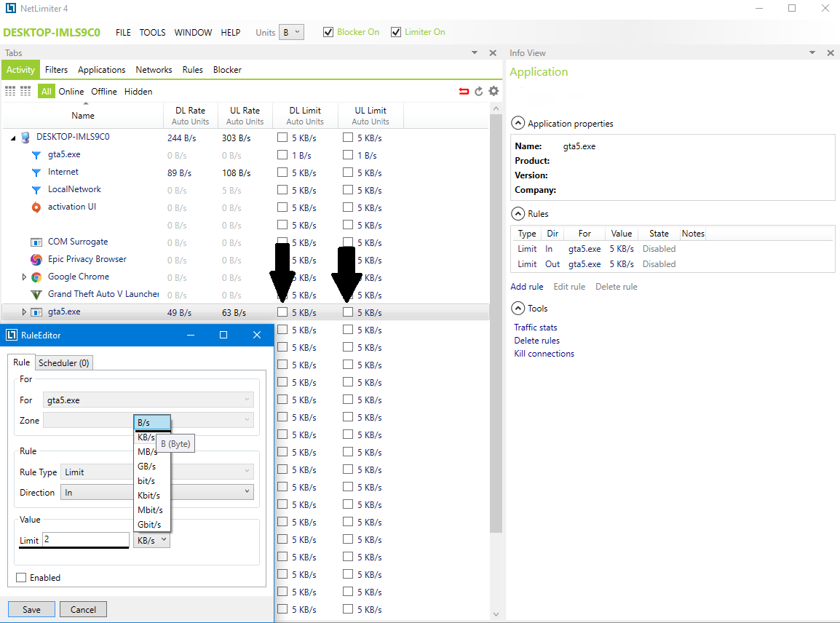The height and width of the screenshot is (623, 840).
Task: Expand the Google Chrome tree node
Action: [24, 277]
